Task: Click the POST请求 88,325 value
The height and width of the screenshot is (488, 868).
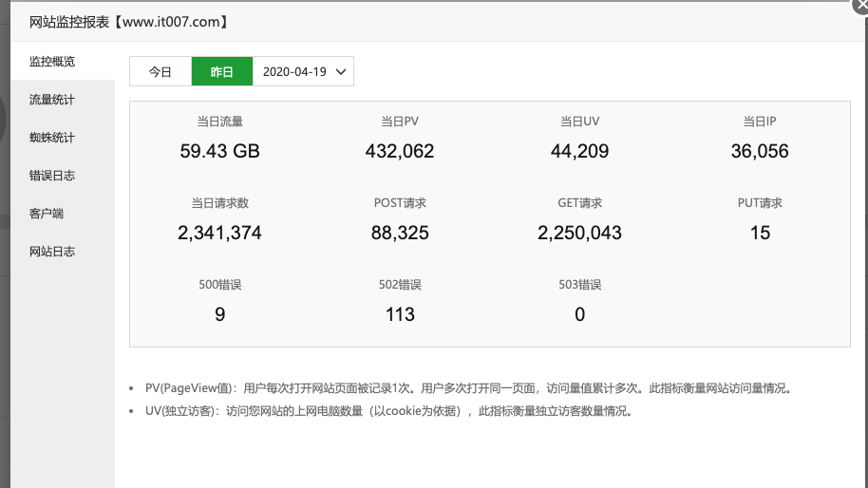Action: pyautogui.click(x=400, y=233)
